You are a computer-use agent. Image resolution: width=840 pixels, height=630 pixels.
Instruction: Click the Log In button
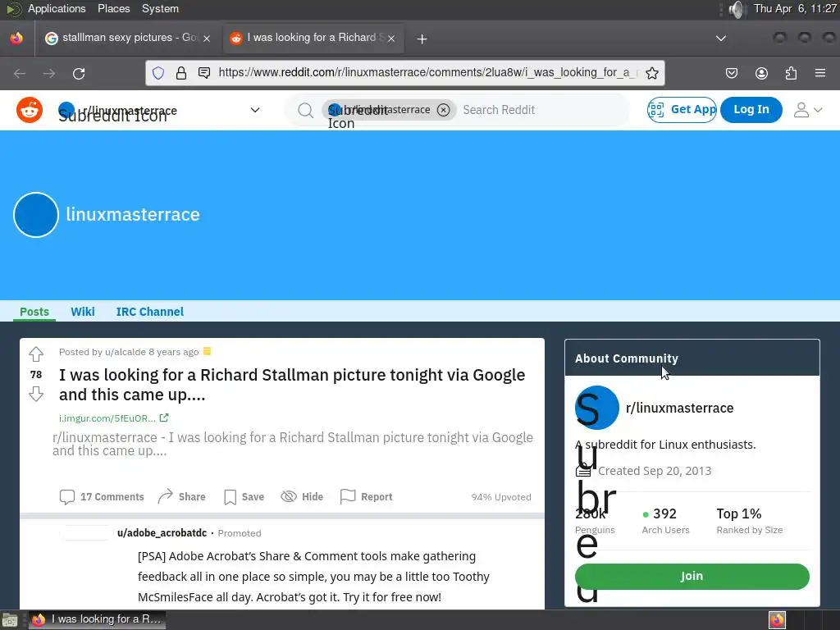pos(751,110)
